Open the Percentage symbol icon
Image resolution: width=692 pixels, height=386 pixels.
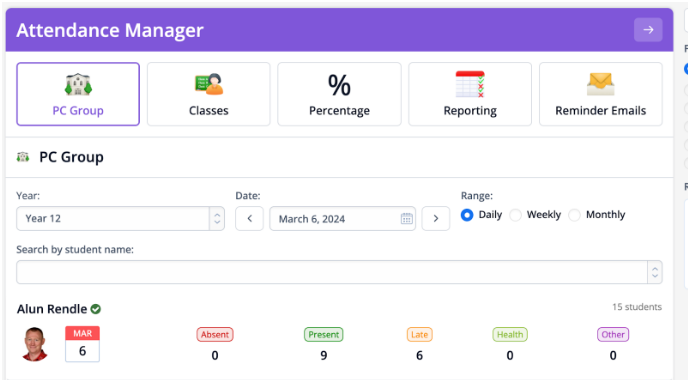[339, 85]
